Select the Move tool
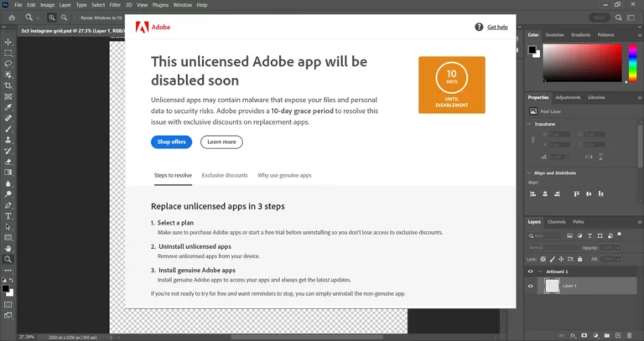Image resolution: width=644 pixels, height=341 pixels. (x=8, y=42)
